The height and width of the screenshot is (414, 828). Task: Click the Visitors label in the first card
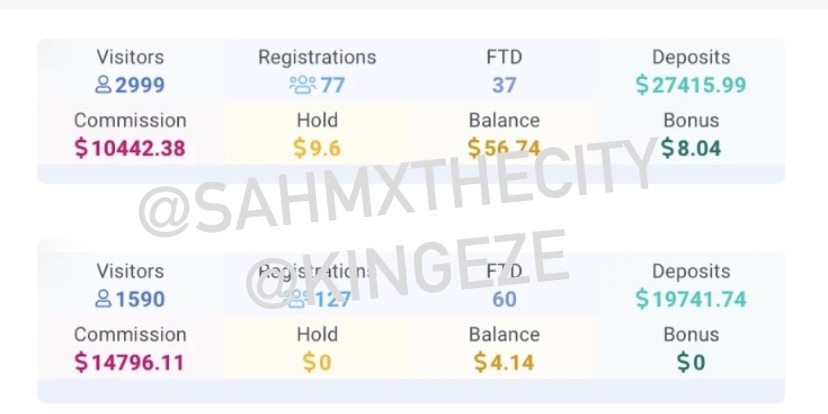pos(130,57)
